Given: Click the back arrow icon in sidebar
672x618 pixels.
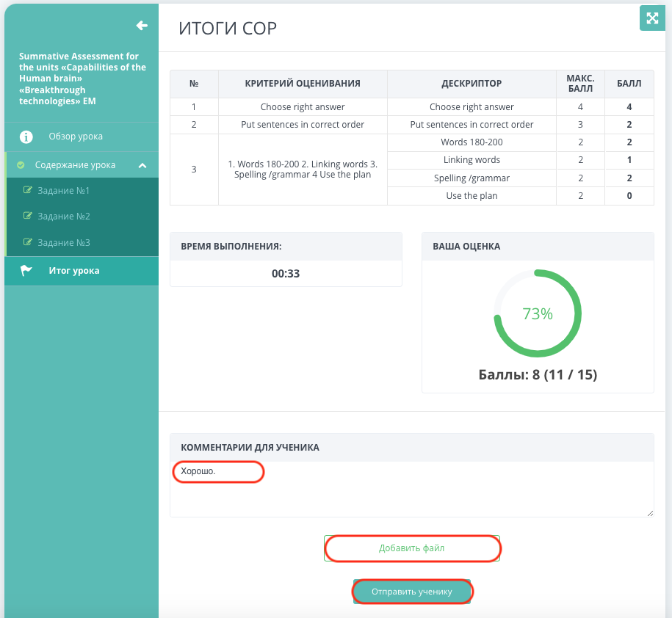Looking at the screenshot, I should coord(142,26).
